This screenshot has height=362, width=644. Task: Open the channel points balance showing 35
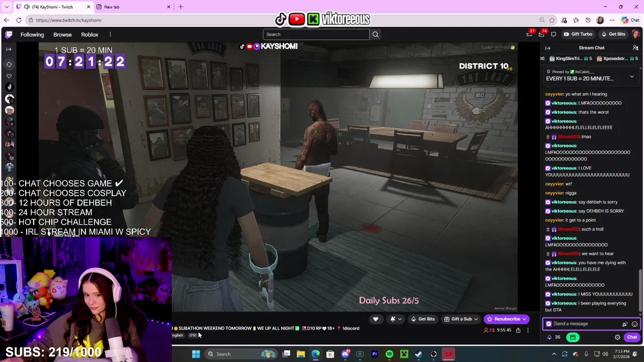[553, 337]
